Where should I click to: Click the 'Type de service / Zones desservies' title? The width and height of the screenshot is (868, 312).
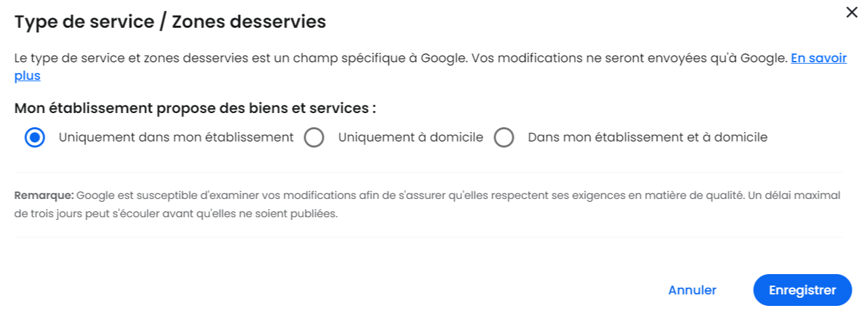pyautogui.click(x=170, y=22)
